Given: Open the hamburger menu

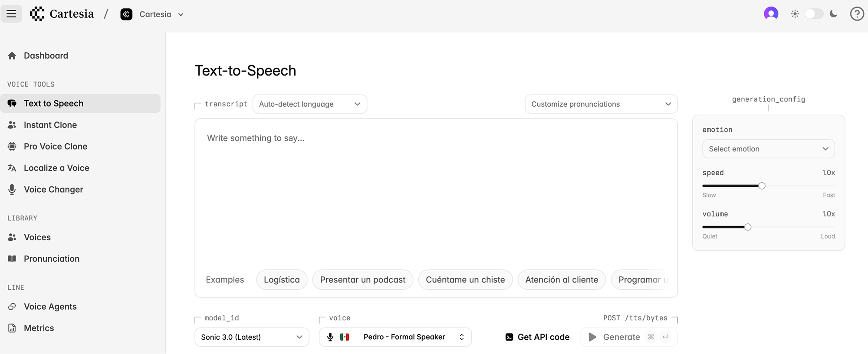Looking at the screenshot, I should click(x=11, y=14).
